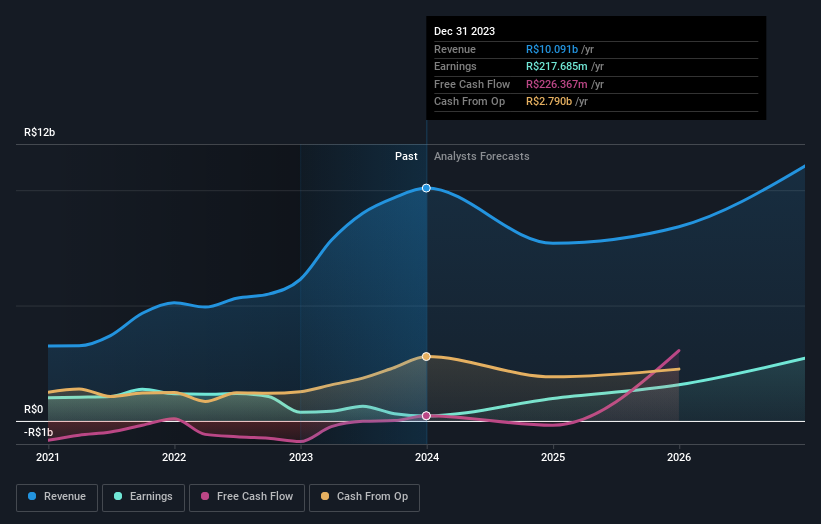The height and width of the screenshot is (524, 821).
Task: Click the Cash From Op label in tooltip
Action: click(469, 102)
